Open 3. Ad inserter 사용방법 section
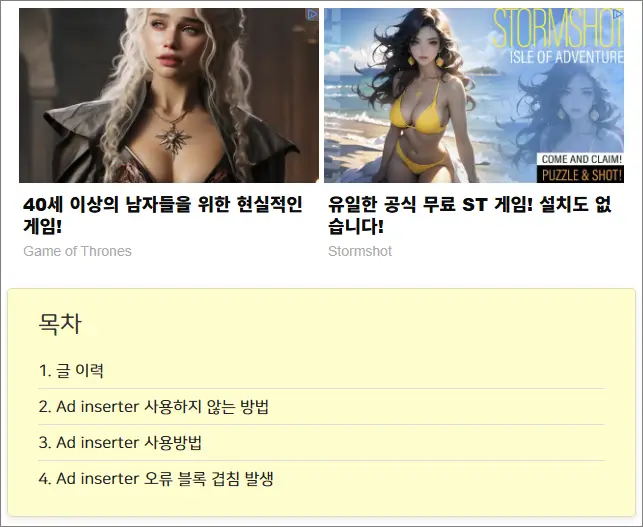 pyautogui.click(x=120, y=443)
